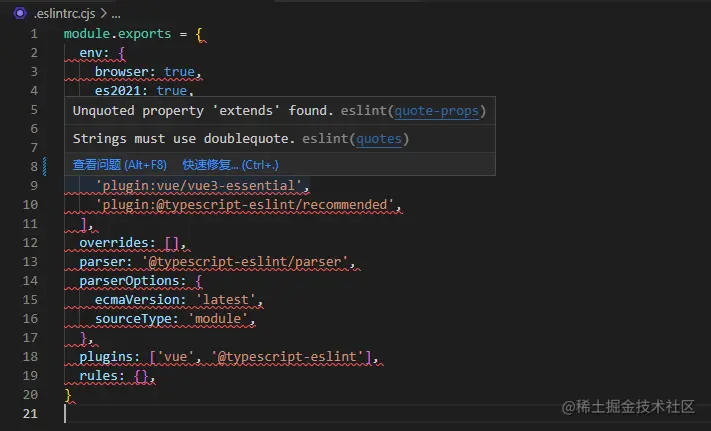This screenshot has width=711, height=431.
Task: Click '@typescript-eslint' string in plugins array
Action: (x=287, y=357)
